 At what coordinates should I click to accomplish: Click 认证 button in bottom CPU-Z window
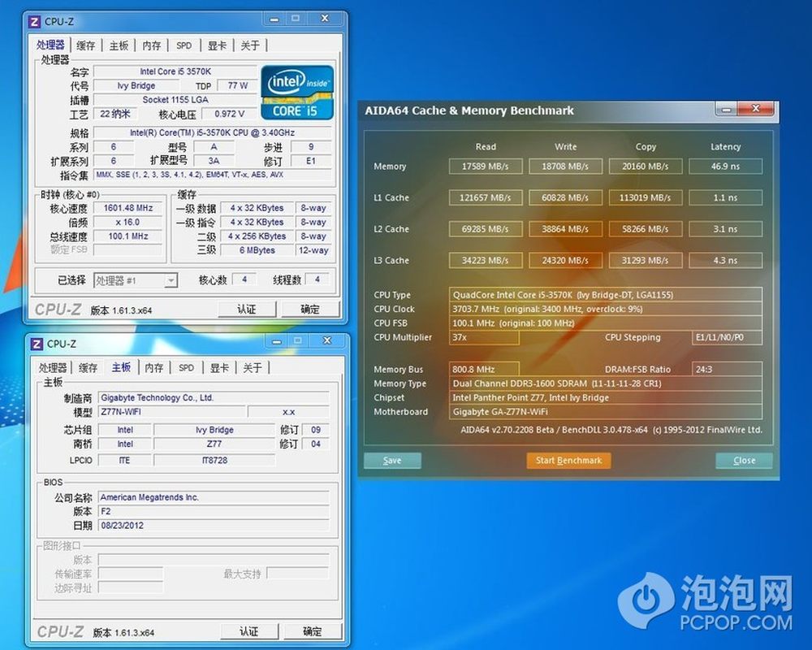click(x=249, y=632)
